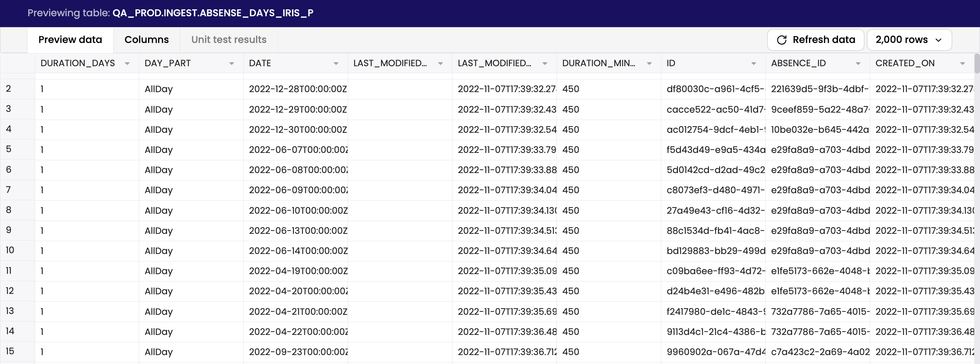Click ID cell 88c1534d-fb41-4ac8
Screen dimensions: 980x364
[714, 231]
